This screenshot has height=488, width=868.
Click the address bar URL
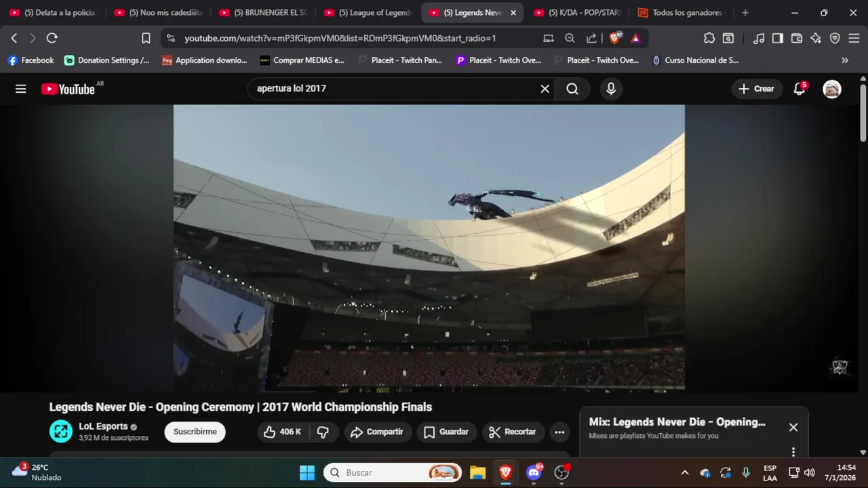(x=340, y=38)
